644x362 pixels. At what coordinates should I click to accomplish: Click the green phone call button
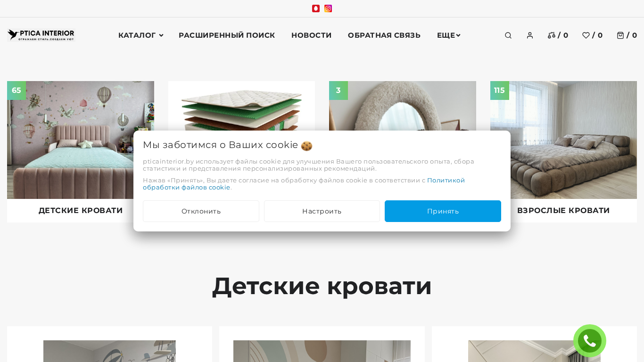coord(589,341)
